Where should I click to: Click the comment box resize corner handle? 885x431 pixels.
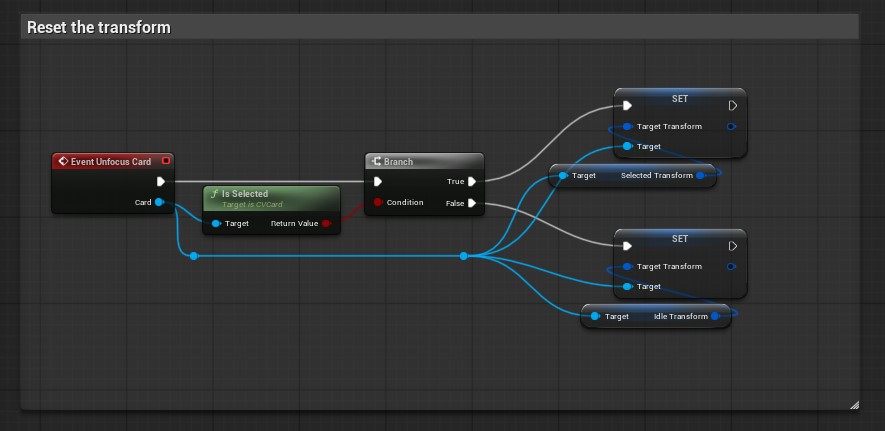[854, 404]
